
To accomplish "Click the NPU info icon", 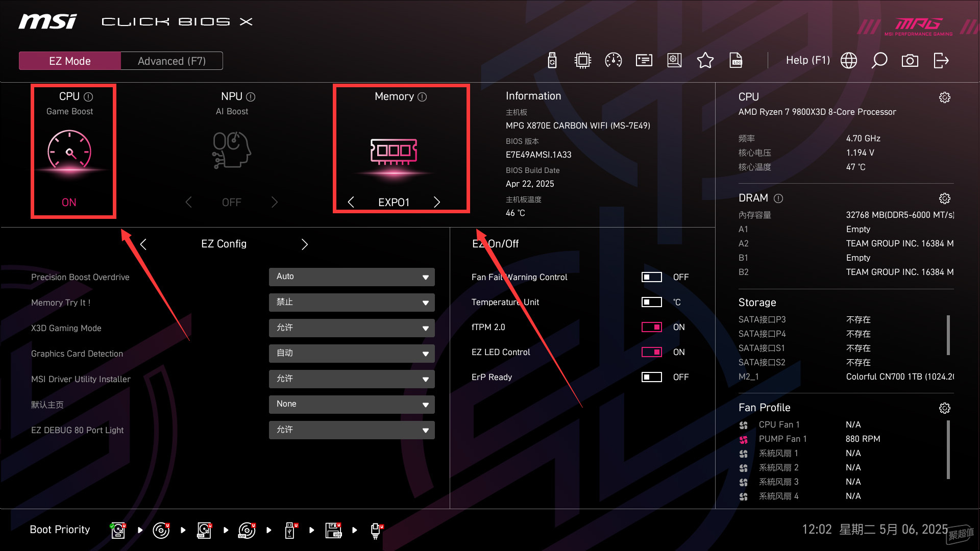I will click(251, 97).
